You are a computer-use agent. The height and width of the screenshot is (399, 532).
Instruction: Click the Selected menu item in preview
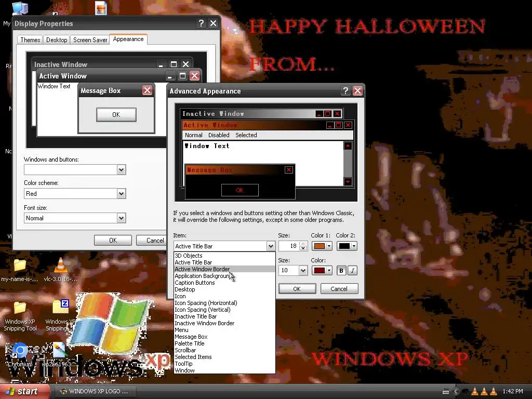coord(246,135)
